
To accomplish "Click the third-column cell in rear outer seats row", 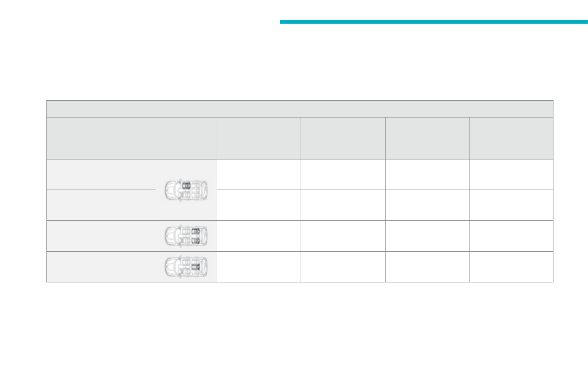I will [x=343, y=236].
